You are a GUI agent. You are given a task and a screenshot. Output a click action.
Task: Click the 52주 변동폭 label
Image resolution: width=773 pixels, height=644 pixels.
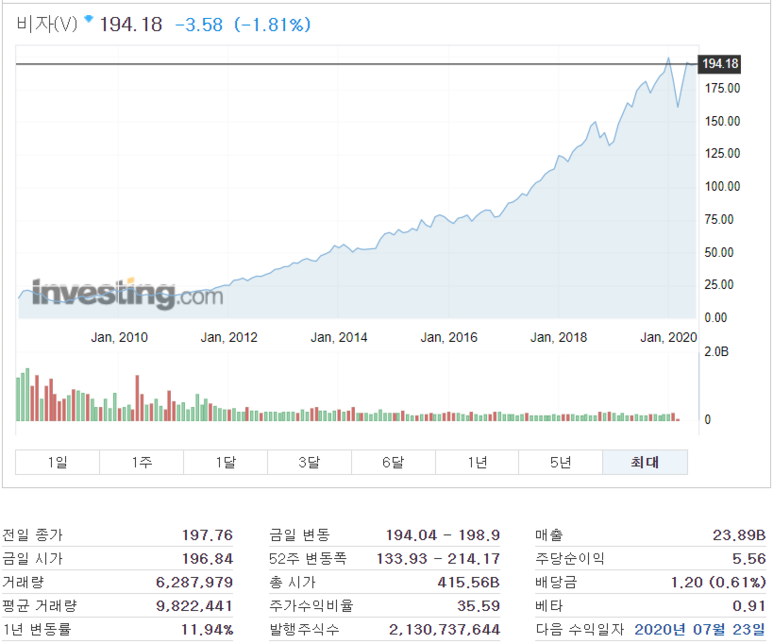click(308, 558)
